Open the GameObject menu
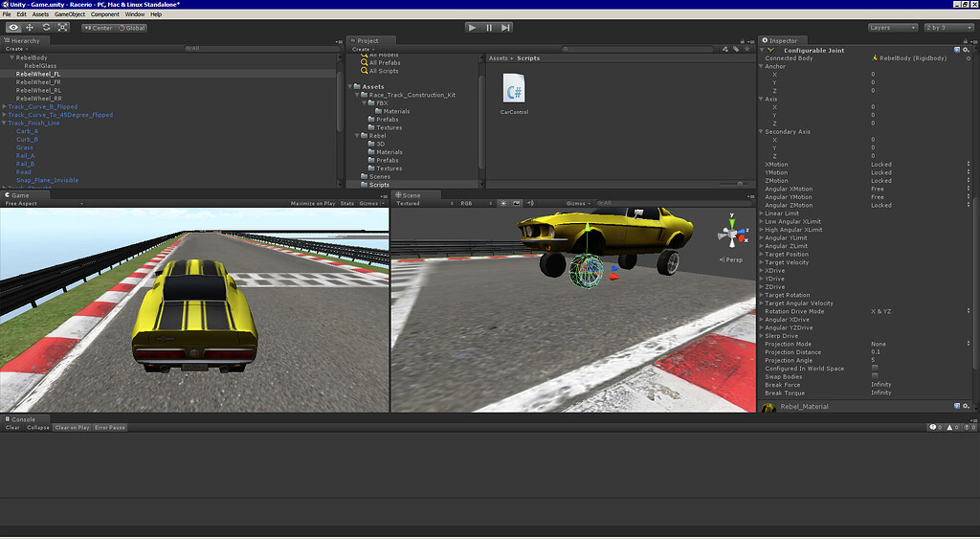The image size is (980, 539). pos(69,14)
